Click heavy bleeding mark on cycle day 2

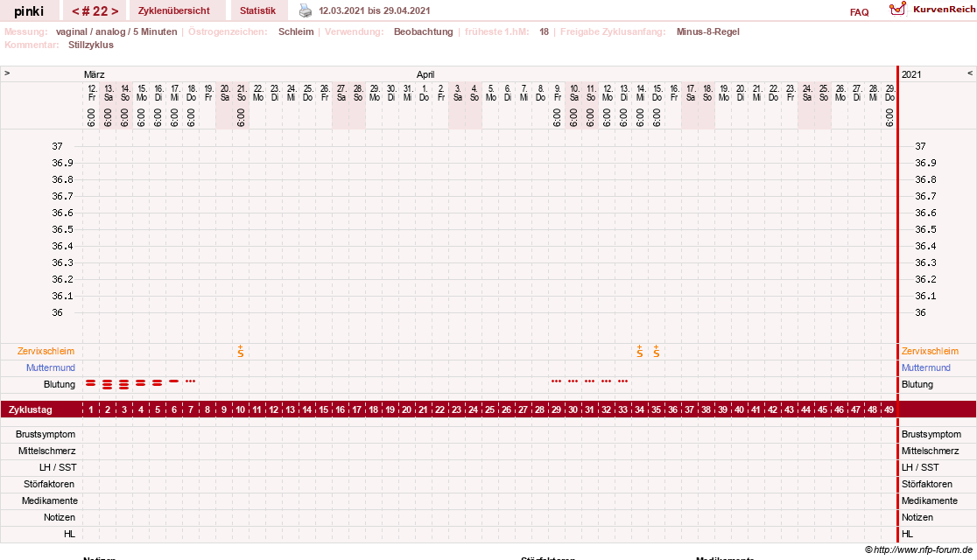pos(107,384)
